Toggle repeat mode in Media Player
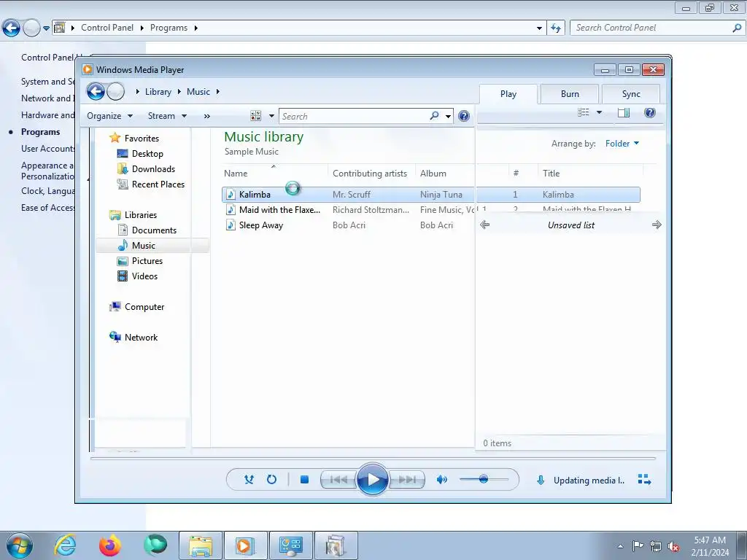Viewport: 747px width, 560px height. [271, 480]
